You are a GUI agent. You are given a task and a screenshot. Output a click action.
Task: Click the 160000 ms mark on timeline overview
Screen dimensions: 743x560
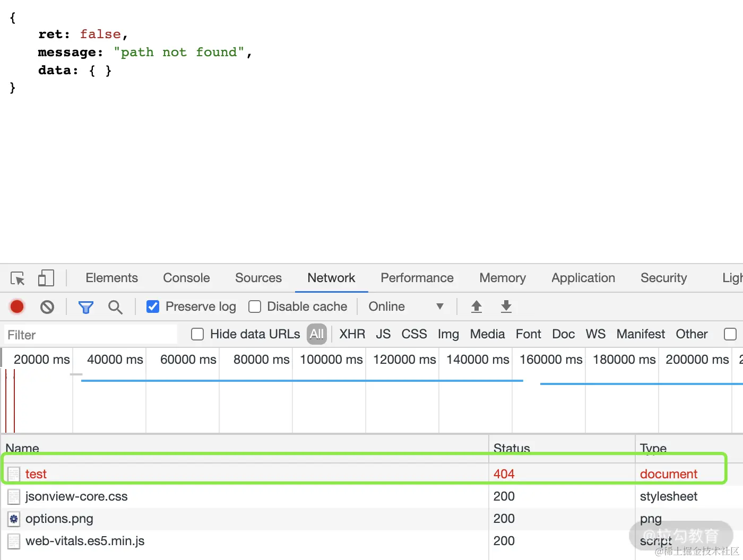551,360
